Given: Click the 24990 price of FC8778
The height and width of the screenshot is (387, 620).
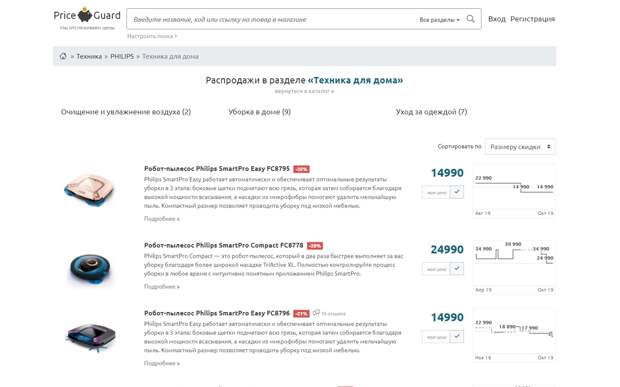Looking at the screenshot, I should 447,249.
